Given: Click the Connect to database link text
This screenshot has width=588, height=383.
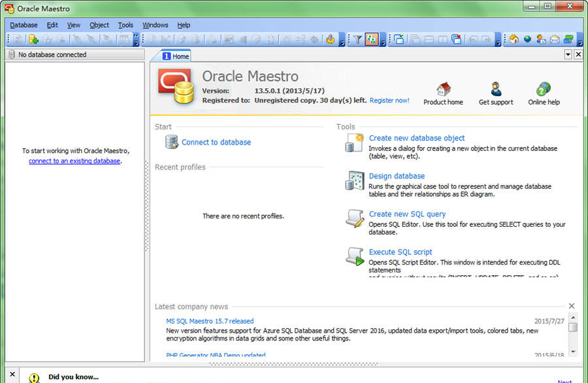Looking at the screenshot, I should (x=216, y=142).
